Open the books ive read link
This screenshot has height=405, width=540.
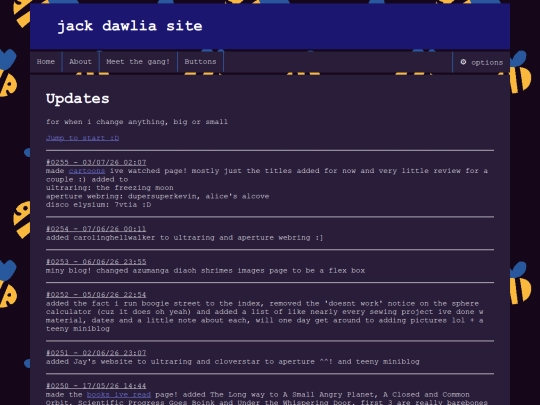pos(119,394)
